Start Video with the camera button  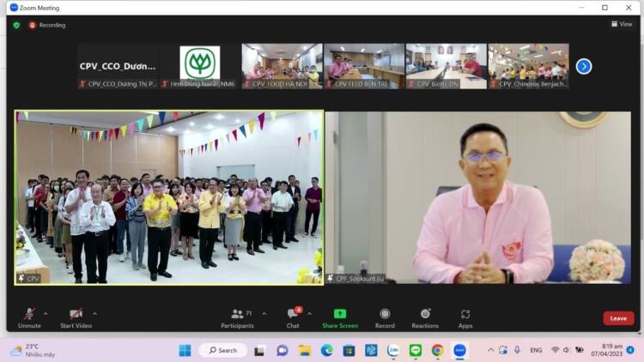pyautogui.click(x=76, y=315)
